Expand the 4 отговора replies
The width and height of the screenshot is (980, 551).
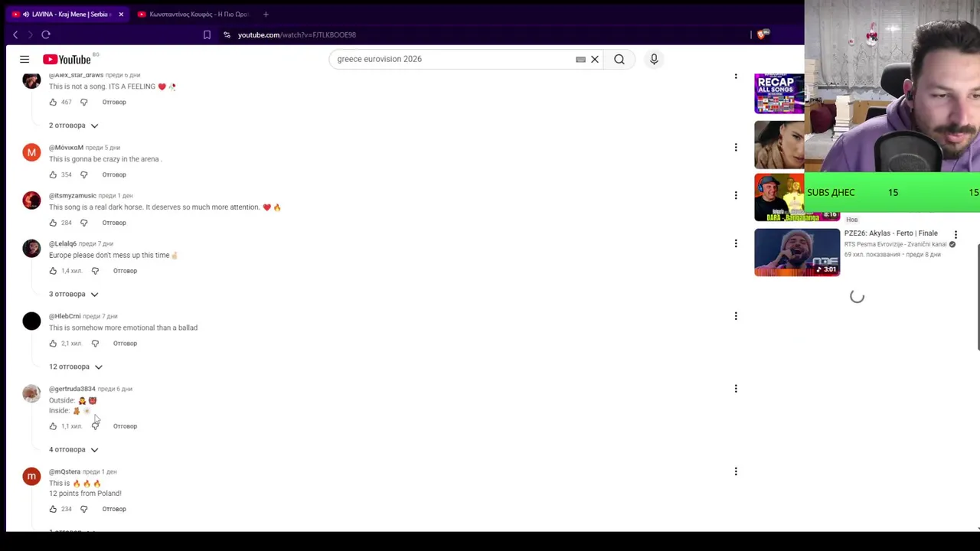point(73,449)
